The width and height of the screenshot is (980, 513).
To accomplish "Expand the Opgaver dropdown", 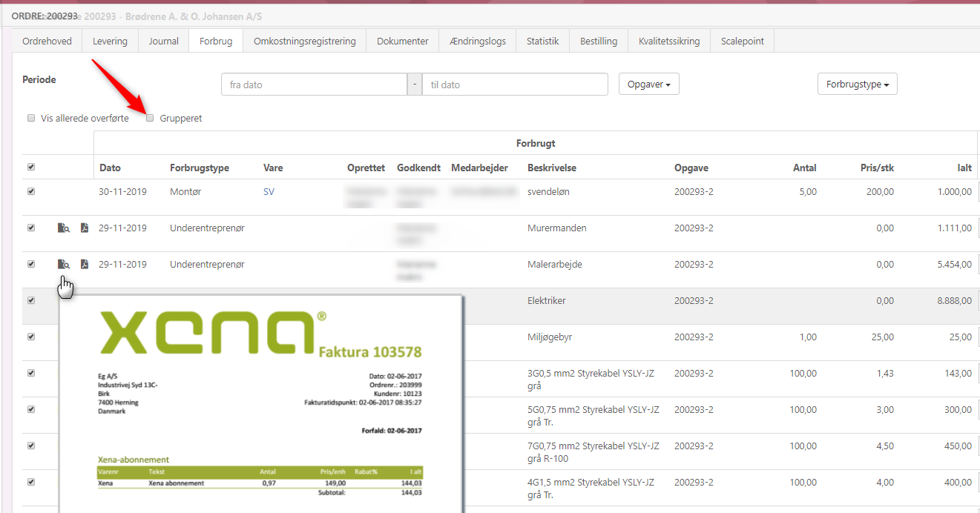I will pyautogui.click(x=648, y=85).
